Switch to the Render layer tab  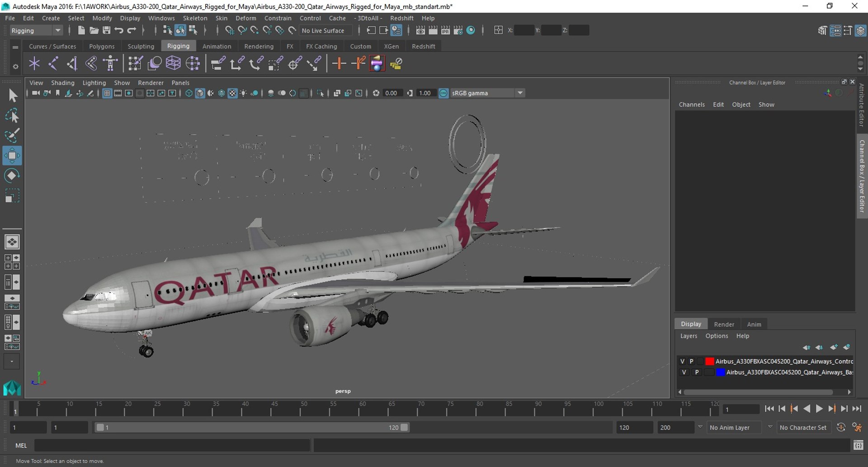[x=724, y=324]
